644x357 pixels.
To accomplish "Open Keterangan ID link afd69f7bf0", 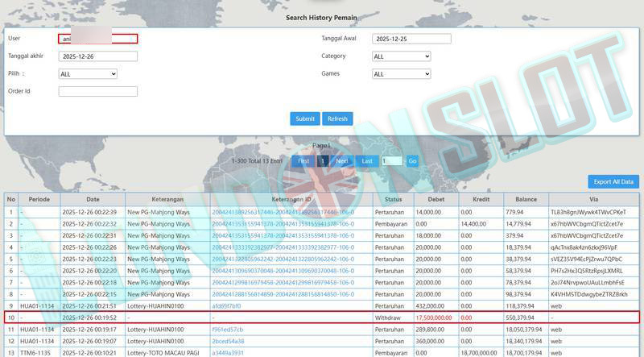I will pyautogui.click(x=226, y=306).
